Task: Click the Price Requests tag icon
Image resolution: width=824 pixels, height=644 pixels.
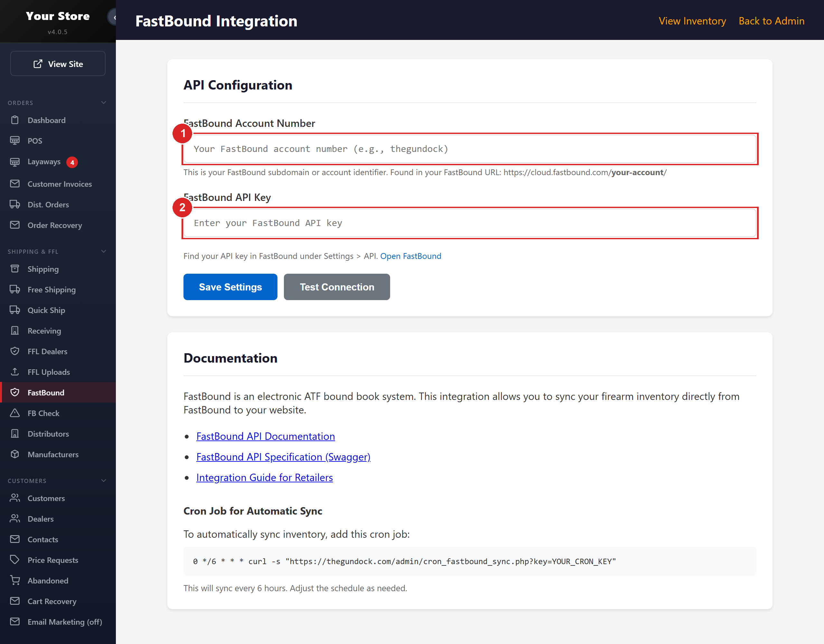Action: point(15,560)
